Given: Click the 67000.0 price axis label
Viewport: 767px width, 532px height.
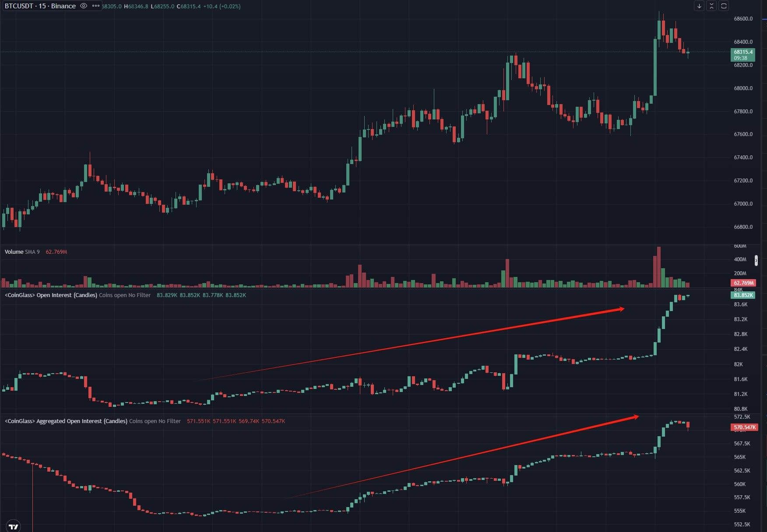Looking at the screenshot, I should pyautogui.click(x=743, y=204).
